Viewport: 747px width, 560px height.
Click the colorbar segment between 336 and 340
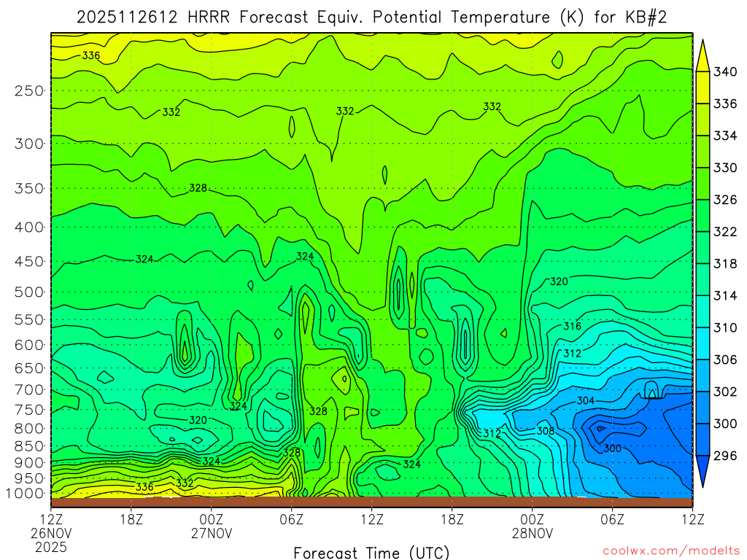click(x=703, y=87)
